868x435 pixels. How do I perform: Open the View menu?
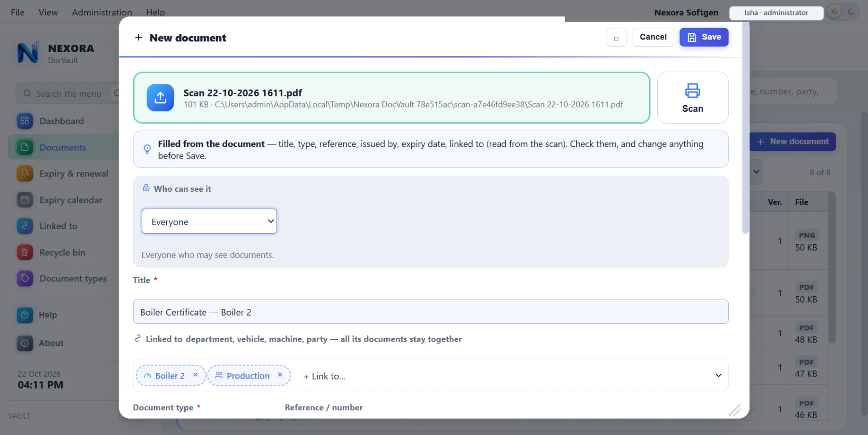[48, 13]
